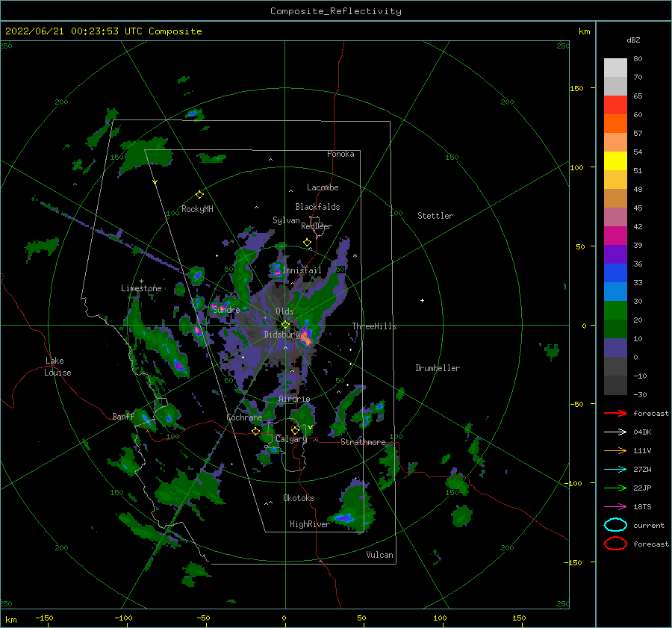Click the green 22JP arrow icon
The width and height of the screenshot is (672, 628).
[615, 488]
